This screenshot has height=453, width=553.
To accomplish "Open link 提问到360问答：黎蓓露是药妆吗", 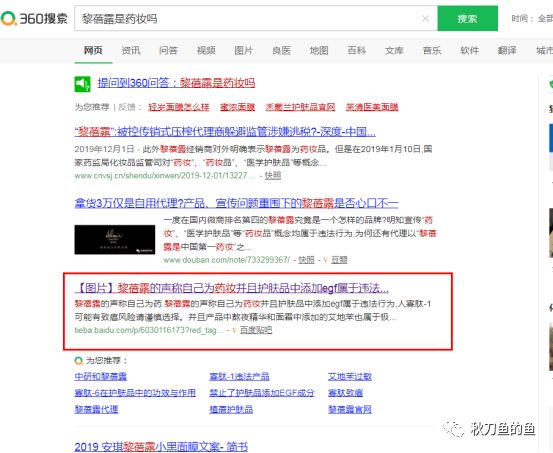I will tap(176, 83).
